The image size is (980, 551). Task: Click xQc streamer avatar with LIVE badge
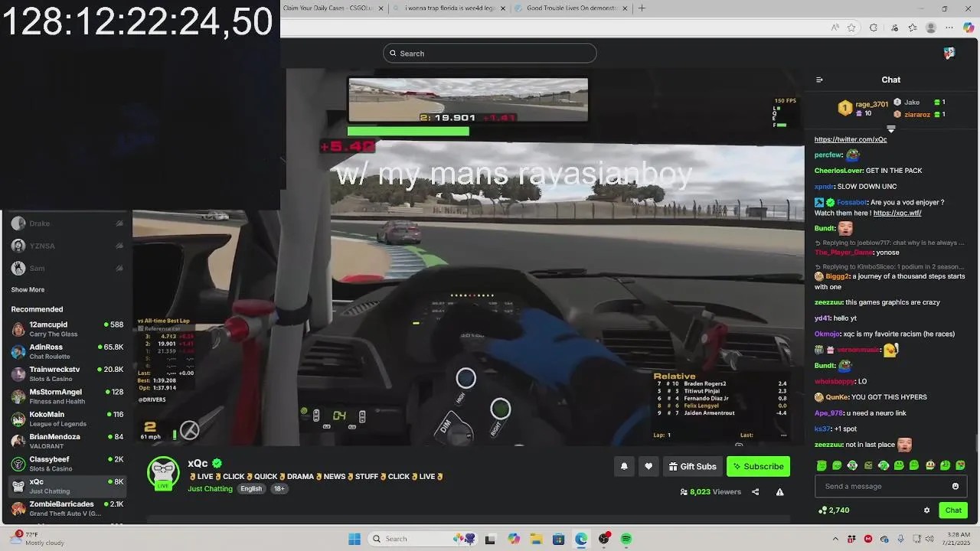(163, 474)
